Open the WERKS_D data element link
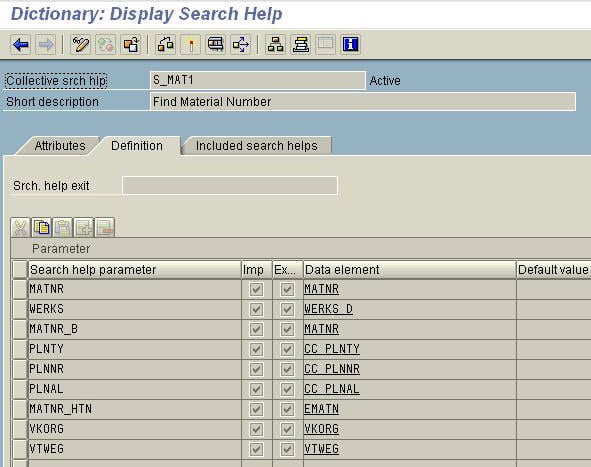The height and width of the screenshot is (467, 591). 328,309
